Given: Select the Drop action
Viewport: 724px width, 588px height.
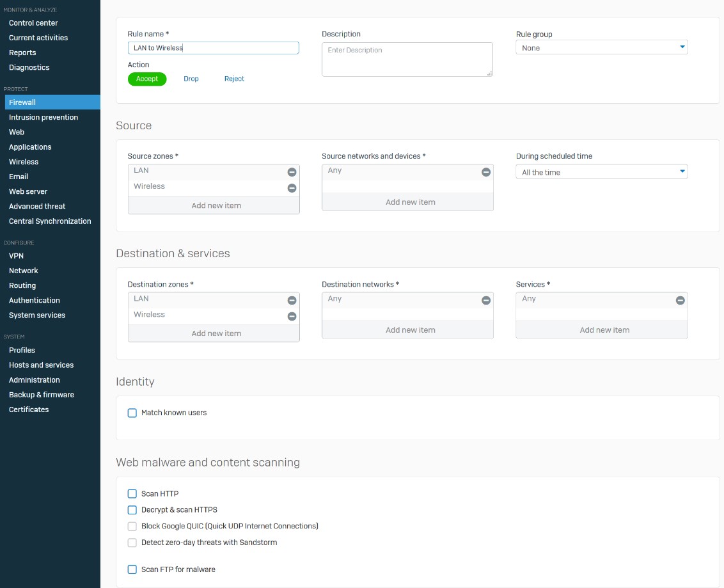Looking at the screenshot, I should (x=191, y=79).
